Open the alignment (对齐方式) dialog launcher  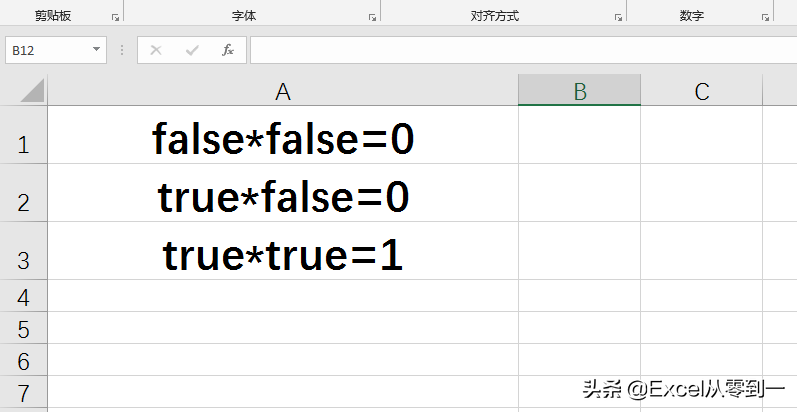(x=618, y=17)
